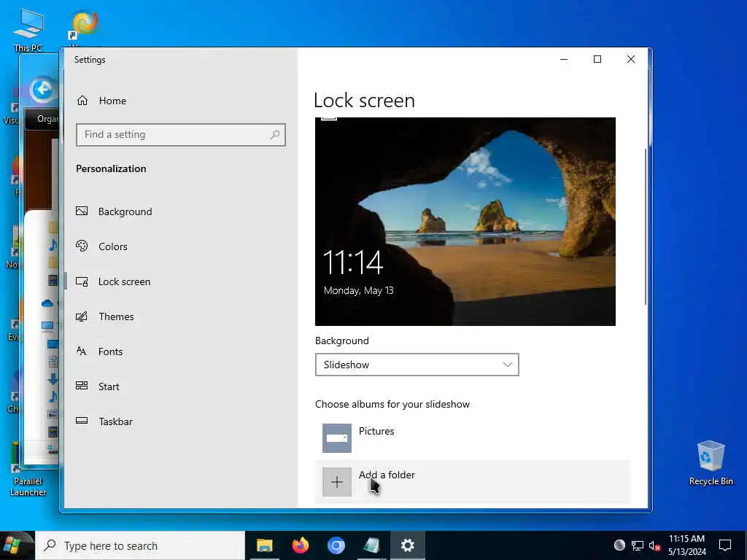The width and height of the screenshot is (747, 560).
Task: Click the network tray icon
Action: tap(638, 545)
